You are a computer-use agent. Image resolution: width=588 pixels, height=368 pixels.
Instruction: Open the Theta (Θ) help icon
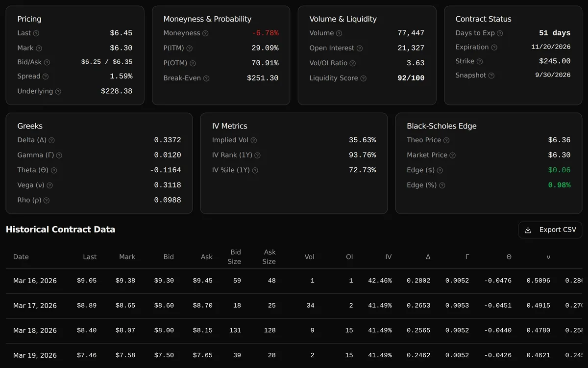coord(54,170)
